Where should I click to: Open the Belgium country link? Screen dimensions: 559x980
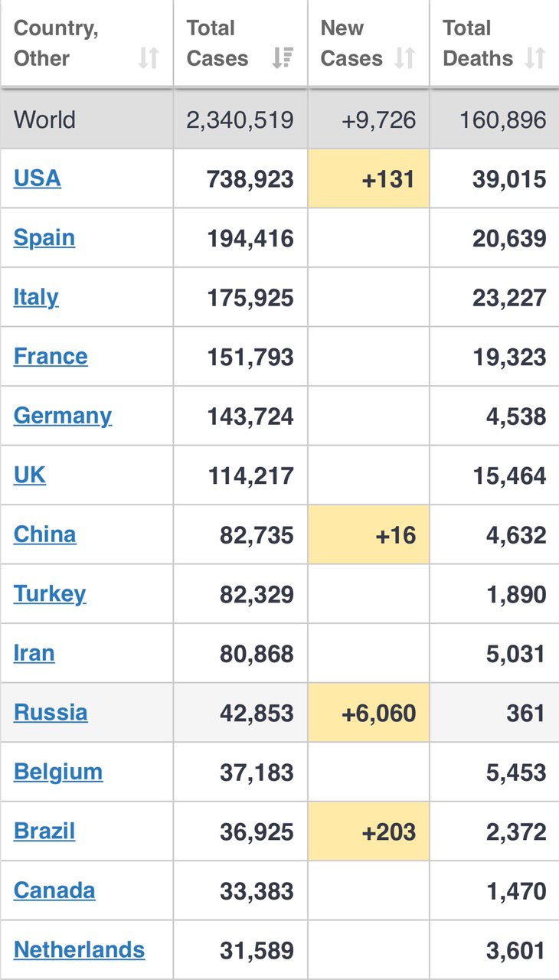click(x=58, y=772)
